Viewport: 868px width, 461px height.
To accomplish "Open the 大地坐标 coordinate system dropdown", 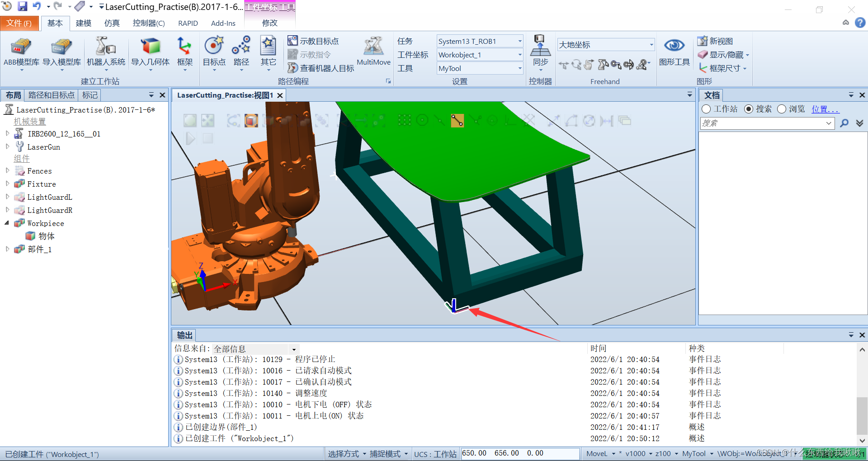I will (x=606, y=44).
